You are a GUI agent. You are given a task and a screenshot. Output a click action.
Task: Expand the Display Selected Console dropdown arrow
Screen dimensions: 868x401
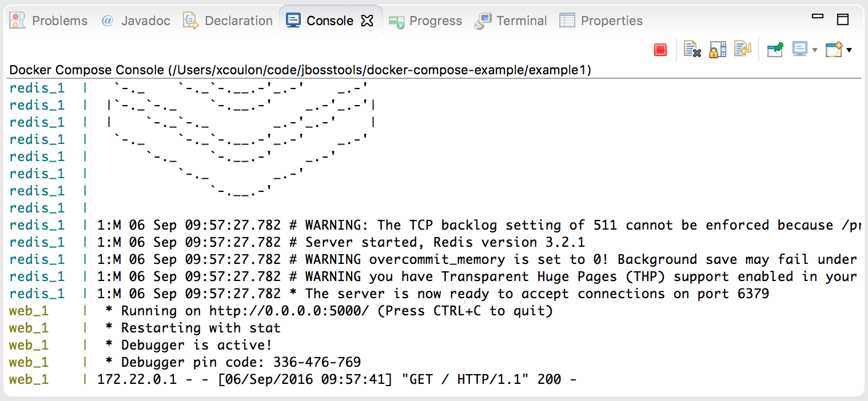(814, 50)
